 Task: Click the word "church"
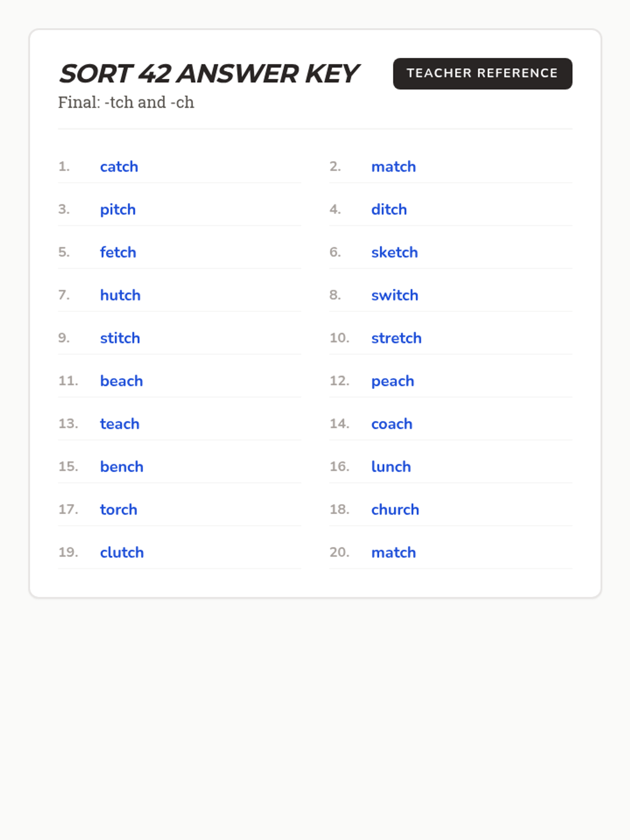tap(395, 510)
